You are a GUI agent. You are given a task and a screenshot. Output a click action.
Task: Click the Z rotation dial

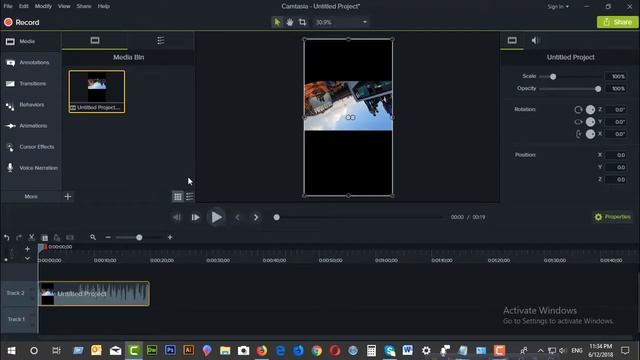(590, 109)
